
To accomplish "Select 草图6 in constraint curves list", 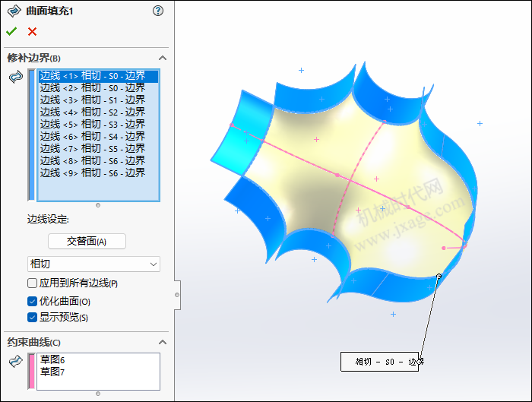I will (52, 359).
